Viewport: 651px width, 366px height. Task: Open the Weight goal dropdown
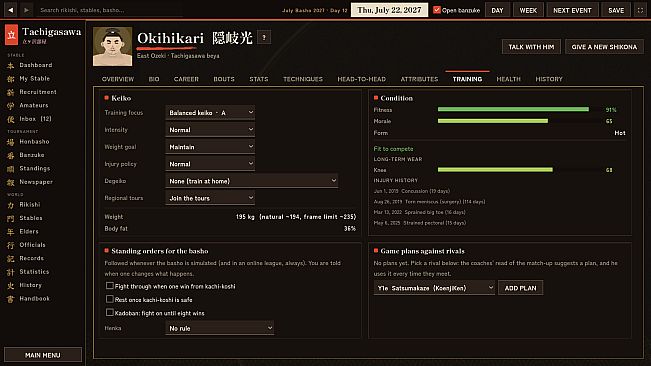tap(210, 146)
